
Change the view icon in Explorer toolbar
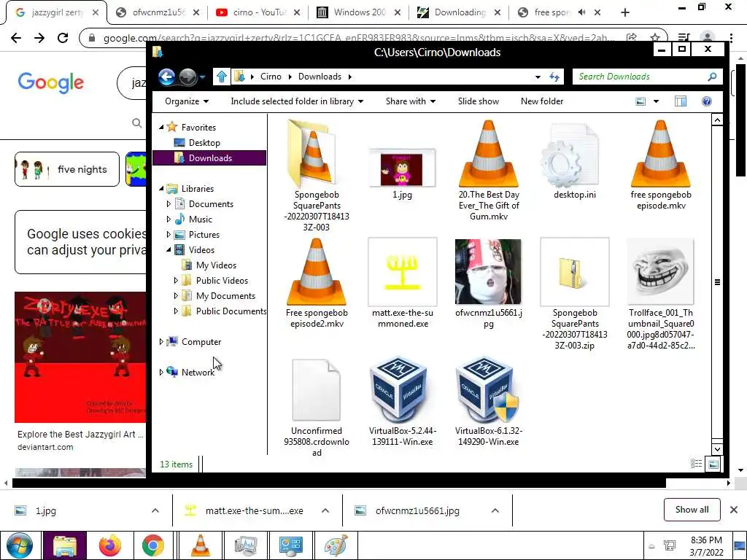tap(640, 101)
